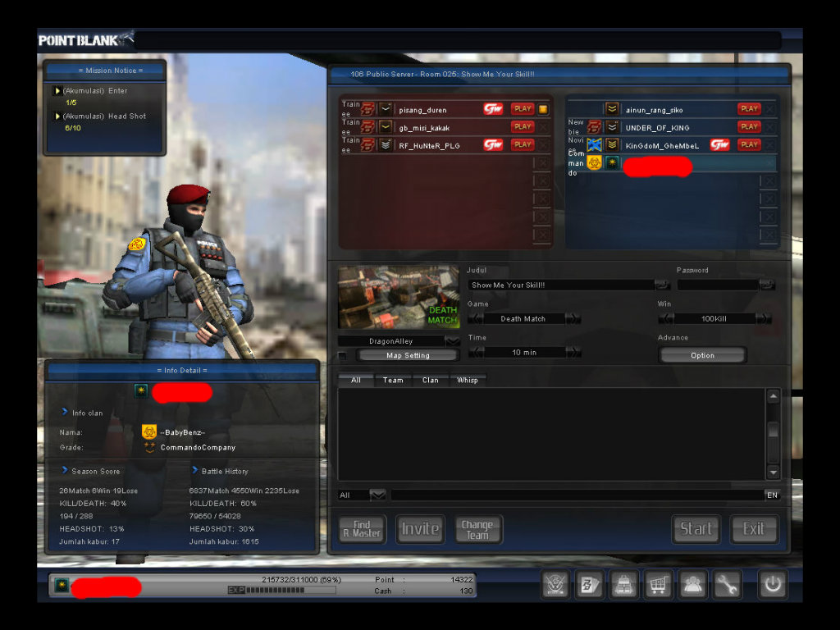This screenshot has height=630, width=840.
Task: Expand the Battle History arrow
Action: [x=194, y=470]
